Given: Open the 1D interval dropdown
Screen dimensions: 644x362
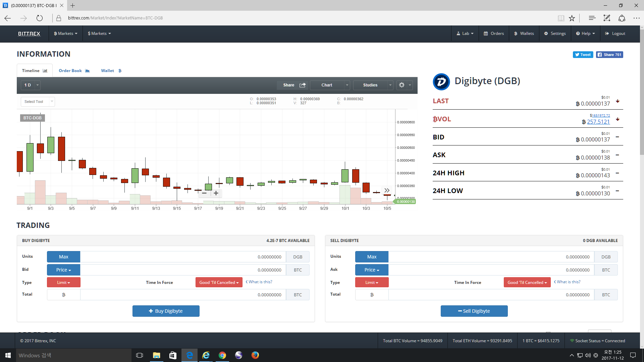Looking at the screenshot, I should coord(31,85).
